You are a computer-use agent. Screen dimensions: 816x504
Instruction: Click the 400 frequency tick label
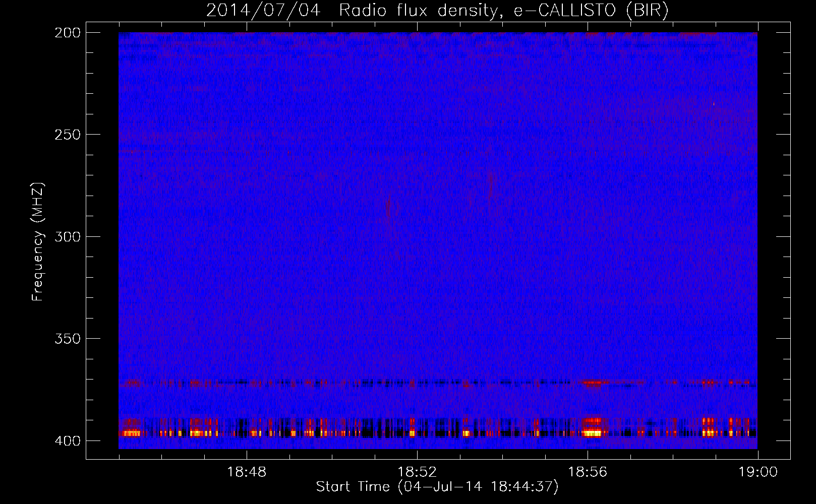pyautogui.click(x=68, y=440)
